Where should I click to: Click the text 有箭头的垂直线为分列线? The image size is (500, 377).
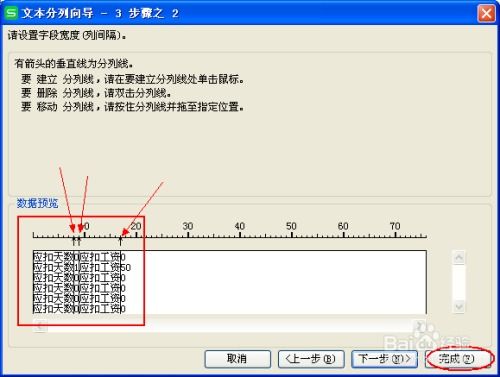coord(74,63)
